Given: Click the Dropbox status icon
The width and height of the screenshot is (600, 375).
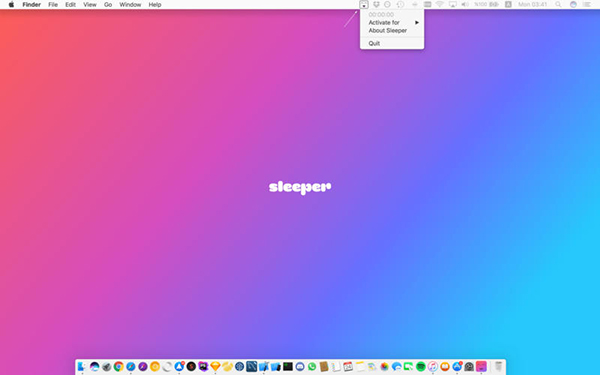Looking at the screenshot, I should click(x=376, y=5).
